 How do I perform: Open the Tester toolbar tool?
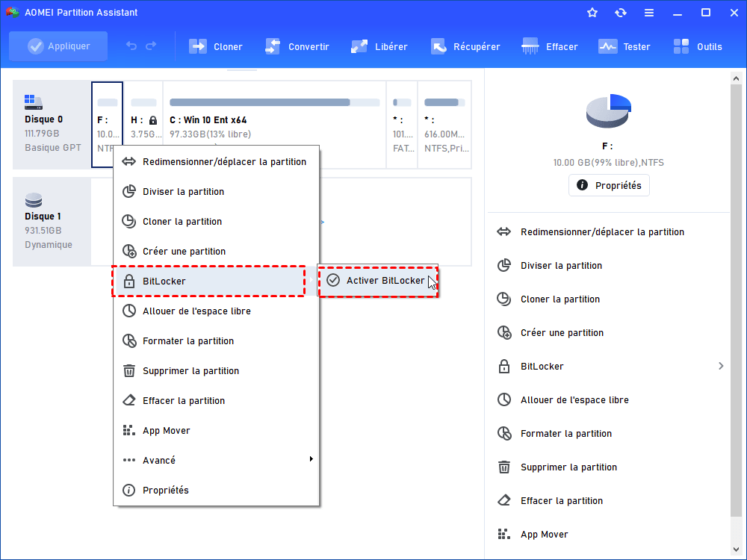624,46
